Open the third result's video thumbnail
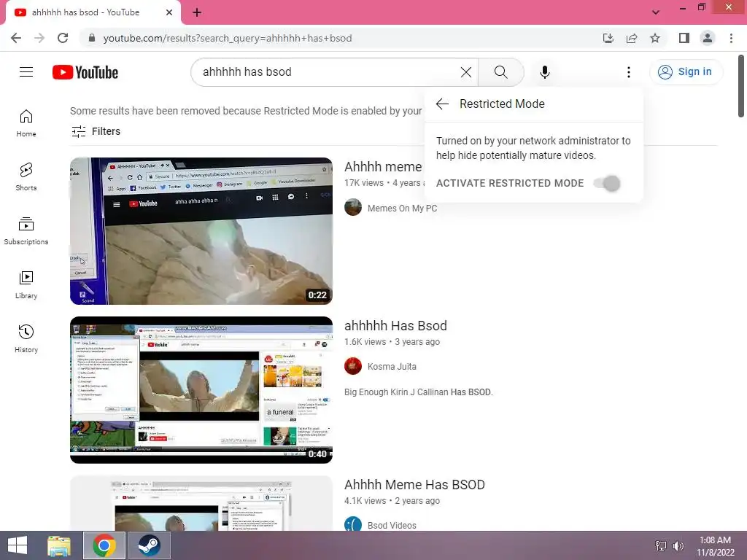The image size is (747, 560). [x=201, y=503]
